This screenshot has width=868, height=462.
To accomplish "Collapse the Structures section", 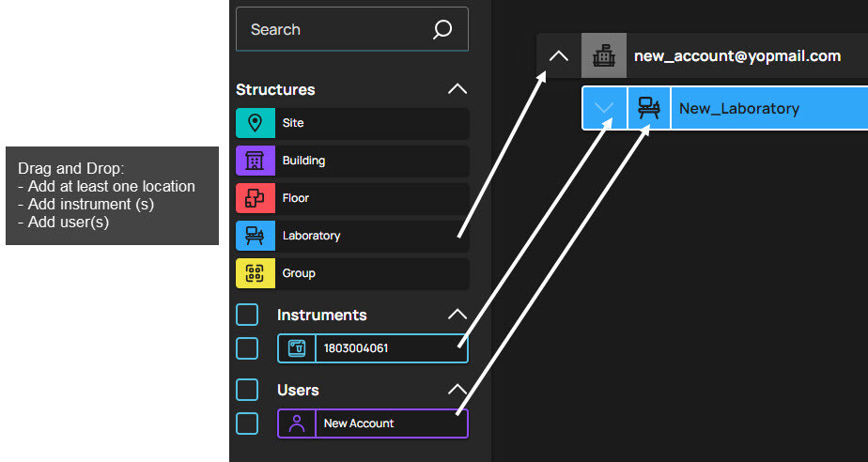I will click(457, 89).
